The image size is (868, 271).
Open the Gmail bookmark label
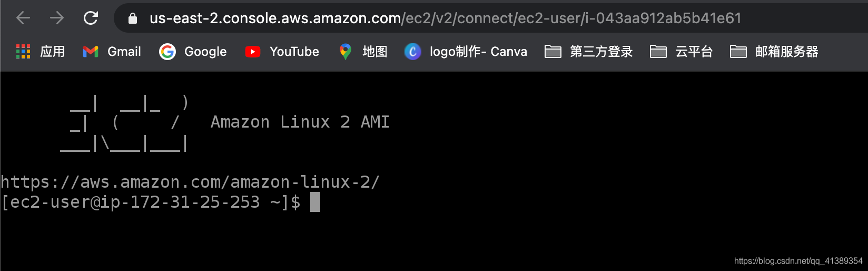(124, 51)
